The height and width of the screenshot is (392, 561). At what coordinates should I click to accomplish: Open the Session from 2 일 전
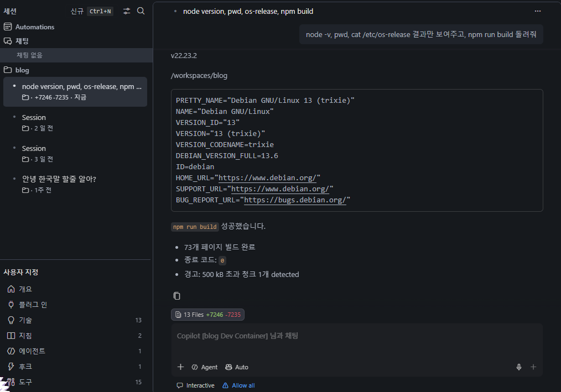pos(75,123)
